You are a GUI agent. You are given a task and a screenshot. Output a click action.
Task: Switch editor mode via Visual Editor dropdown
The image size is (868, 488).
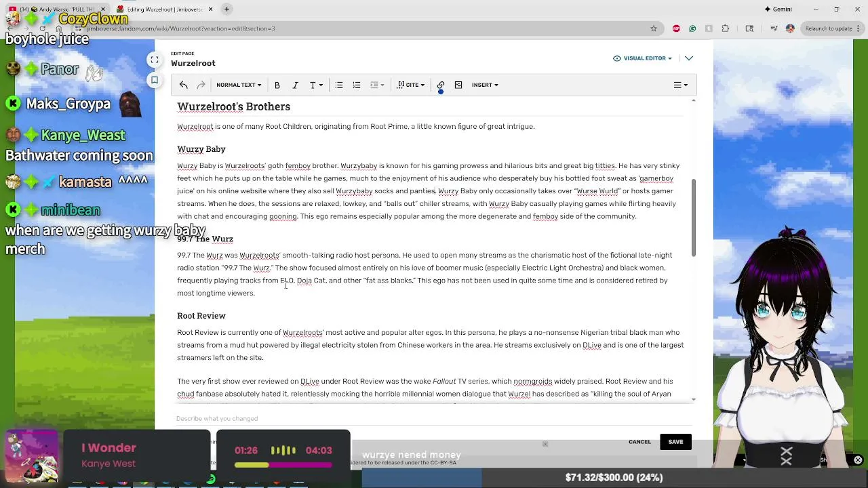click(x=642, y=58)
